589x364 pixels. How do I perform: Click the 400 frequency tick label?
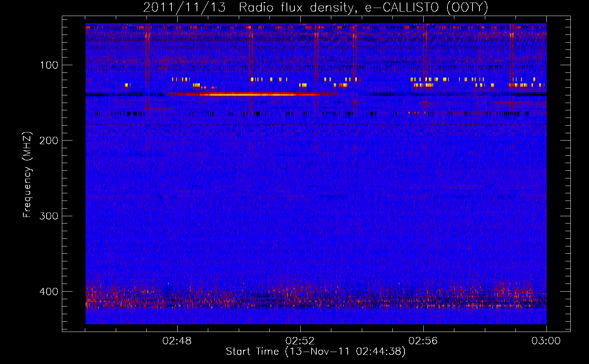[49, 292]
